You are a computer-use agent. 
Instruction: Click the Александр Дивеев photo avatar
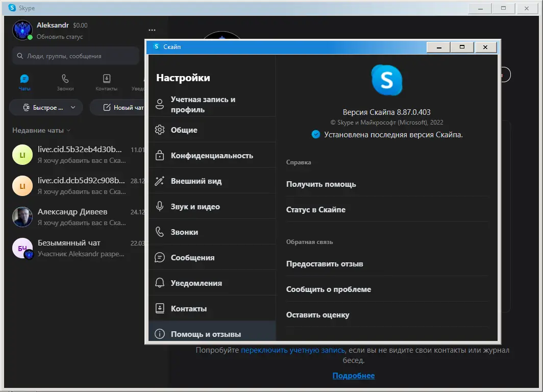pos(22,217)
